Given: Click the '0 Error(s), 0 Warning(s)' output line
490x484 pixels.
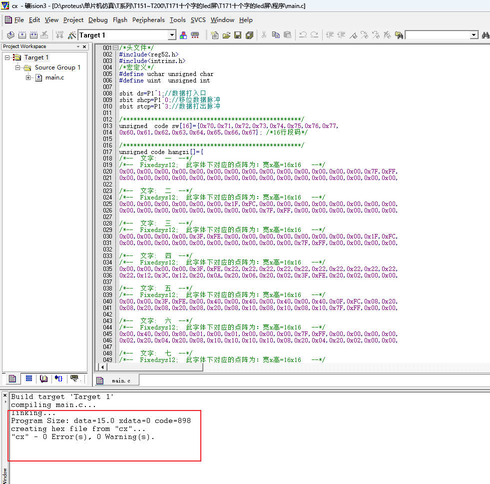Looking at the screenshot, I should pyautogui.click(x=83, y=437).
